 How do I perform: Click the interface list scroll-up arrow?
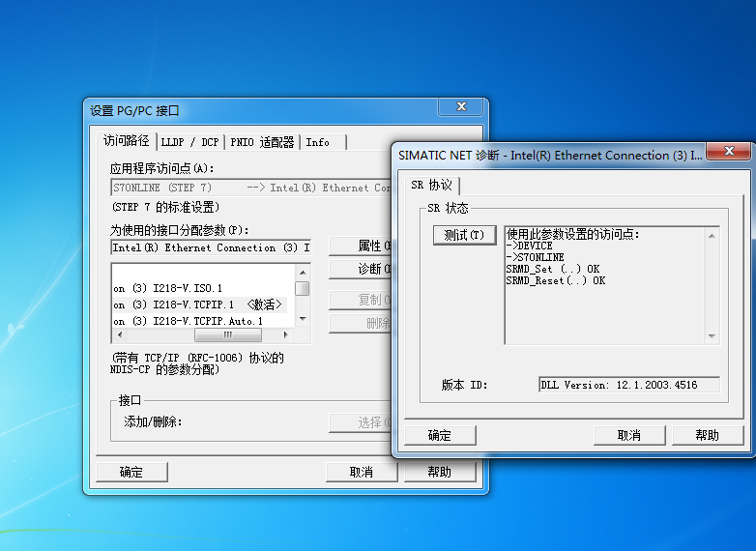[303, 273]
